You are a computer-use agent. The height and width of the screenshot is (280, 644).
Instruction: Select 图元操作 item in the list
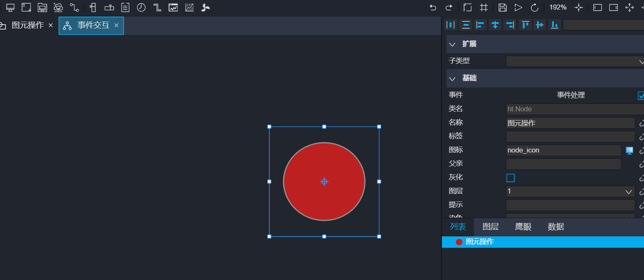pyautogui.click(x=480, y=242)
